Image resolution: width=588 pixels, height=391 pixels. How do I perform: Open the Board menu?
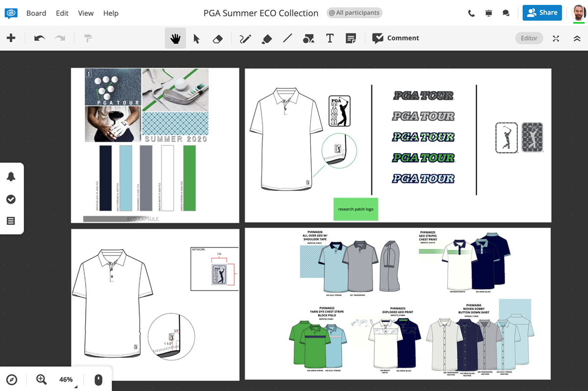click(x=36, y=13)
